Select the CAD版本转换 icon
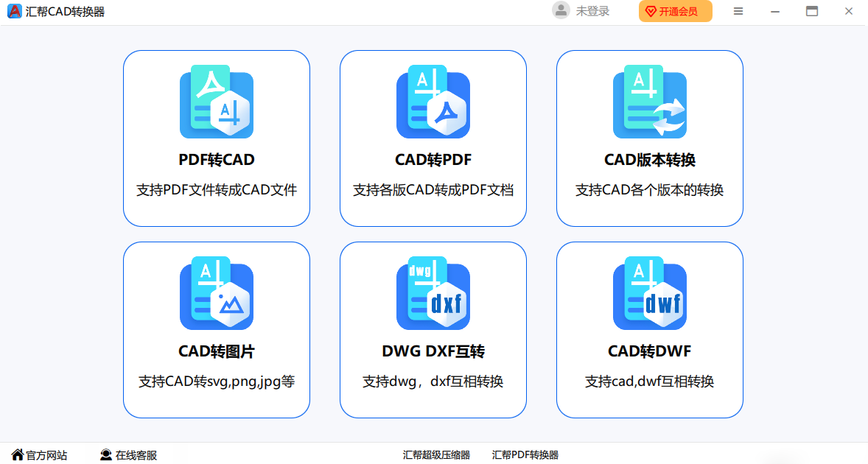 649,102
